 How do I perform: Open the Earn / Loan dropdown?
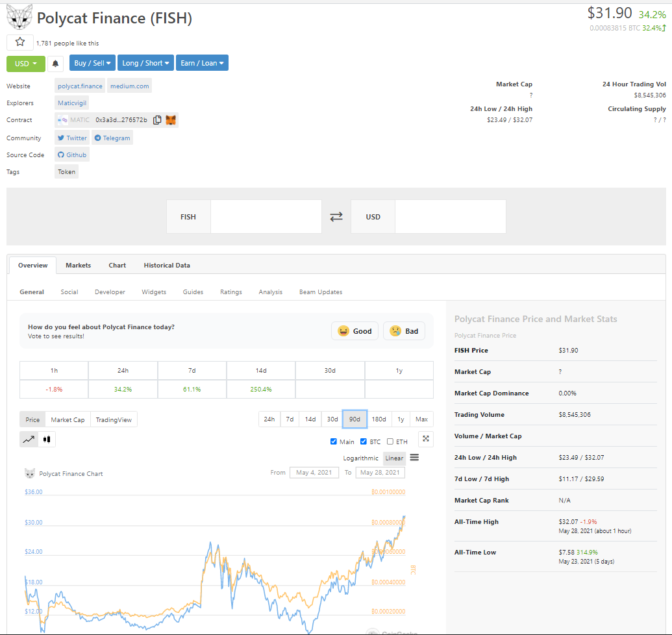click(x=202, y=63)
